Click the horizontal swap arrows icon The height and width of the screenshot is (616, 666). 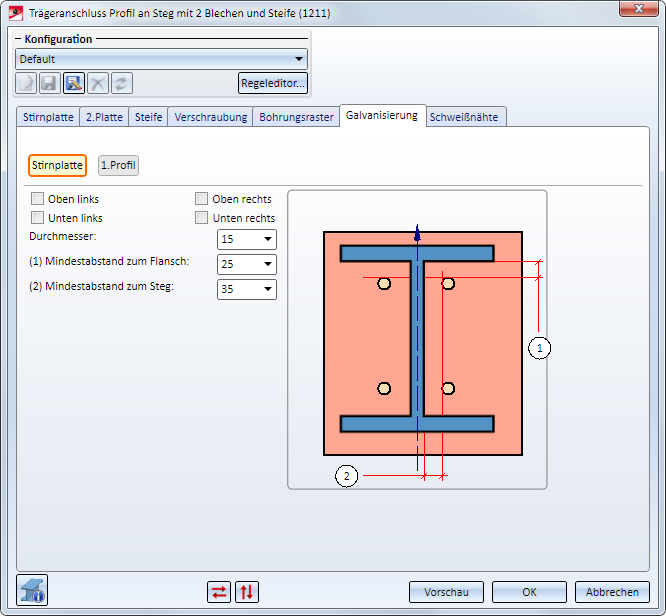tap(219, 592)
